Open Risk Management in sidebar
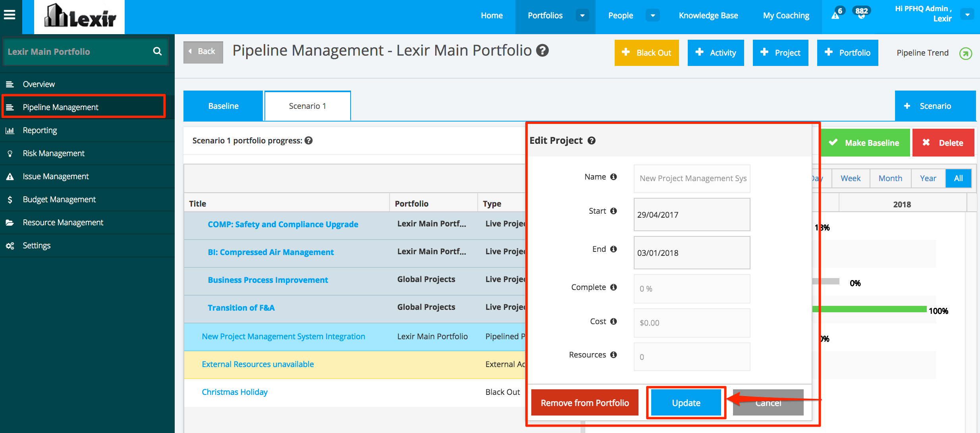 point(54,153)
